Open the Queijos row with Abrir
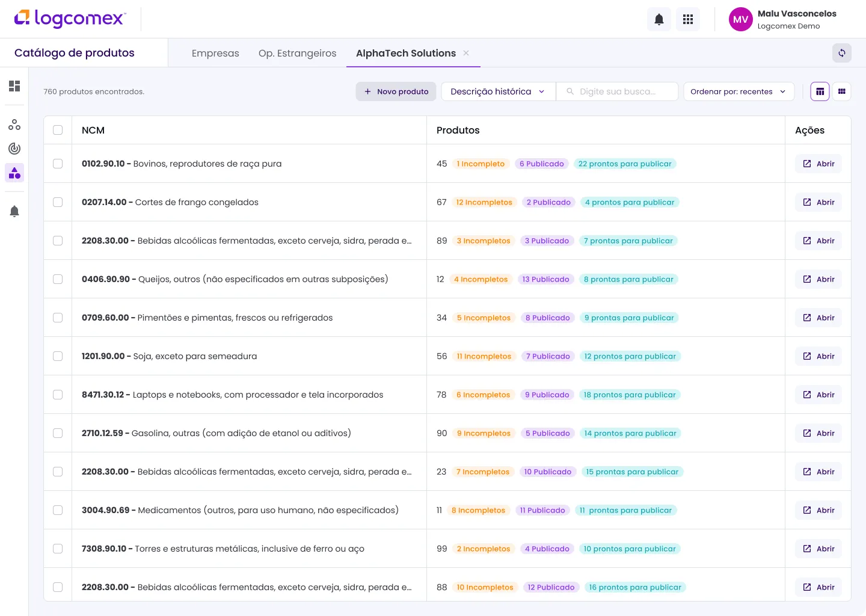The width and height of the screenshot is (866, 616). point(818,279)
